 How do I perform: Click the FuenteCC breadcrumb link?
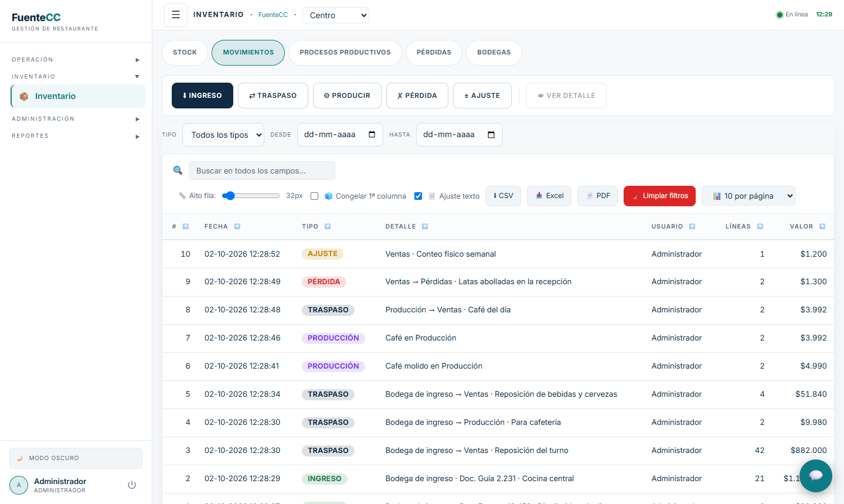[273, 15]
